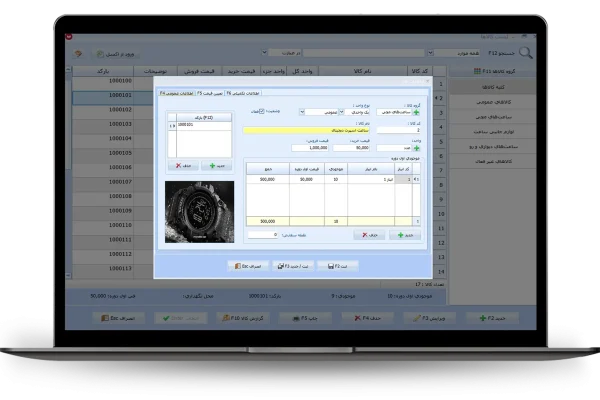Screen dimensions: 600x400
Task: Click the goods name column header in the main table
Action: click(x=362, y=71)
